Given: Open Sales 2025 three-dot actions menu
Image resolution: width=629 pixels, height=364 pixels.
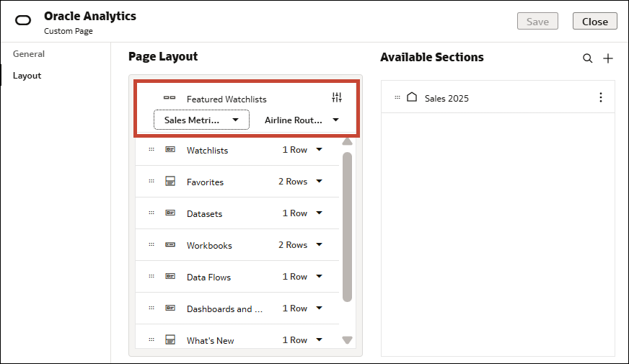Looking at the screenshot, I should click(601, 98).
